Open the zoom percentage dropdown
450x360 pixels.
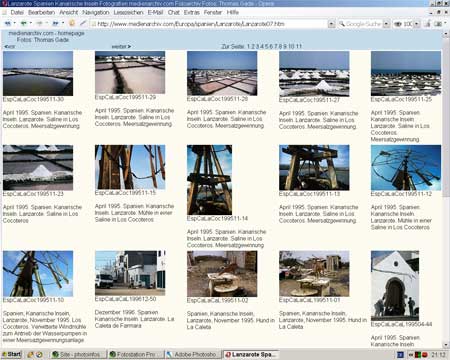pos(417,24)
